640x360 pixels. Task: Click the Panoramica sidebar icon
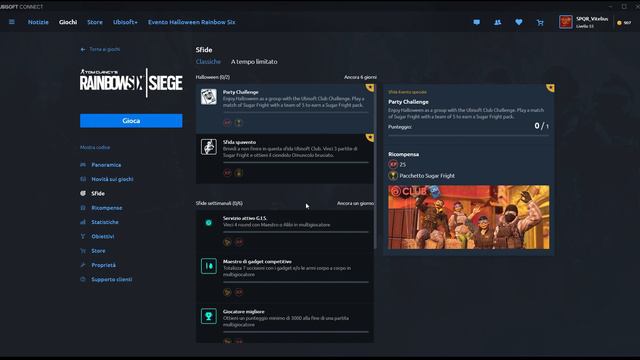(83, 165)
